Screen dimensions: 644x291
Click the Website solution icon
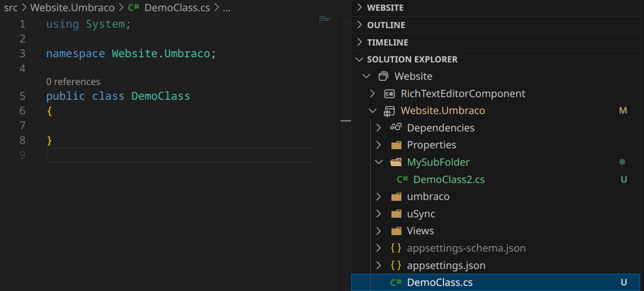point(383,76)
